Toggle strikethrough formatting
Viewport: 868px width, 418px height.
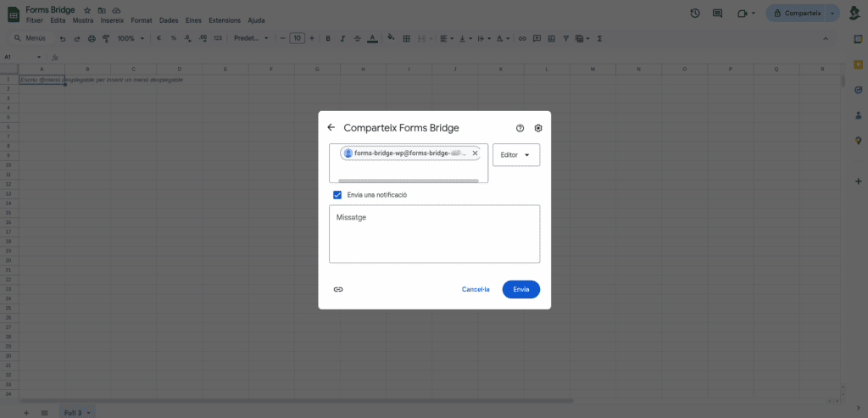pyautogui.click(x=357, y=39)
